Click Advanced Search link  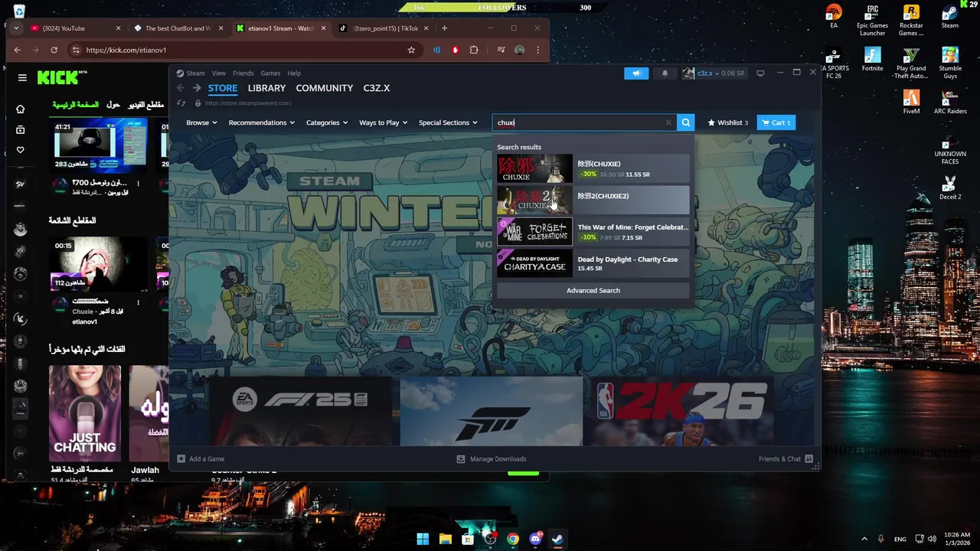pos(593,291)
